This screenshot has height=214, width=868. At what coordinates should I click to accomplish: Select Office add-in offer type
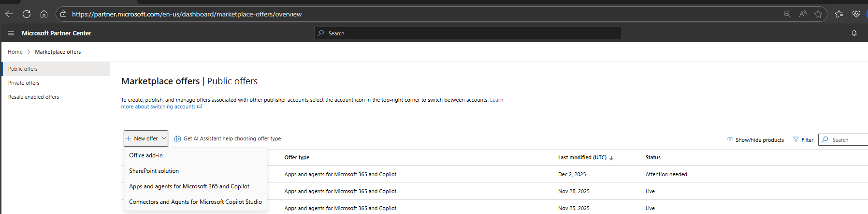pos(146,155)
